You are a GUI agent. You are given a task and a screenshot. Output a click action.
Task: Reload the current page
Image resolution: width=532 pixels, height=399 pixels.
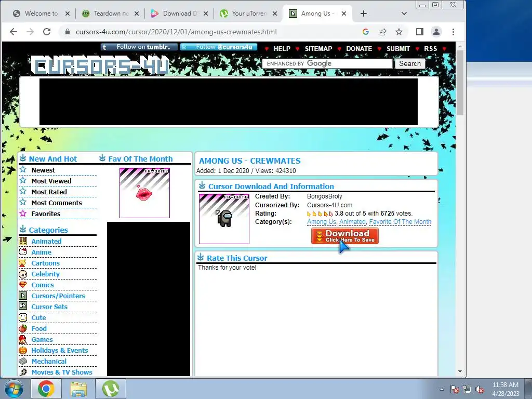[47, 32]
